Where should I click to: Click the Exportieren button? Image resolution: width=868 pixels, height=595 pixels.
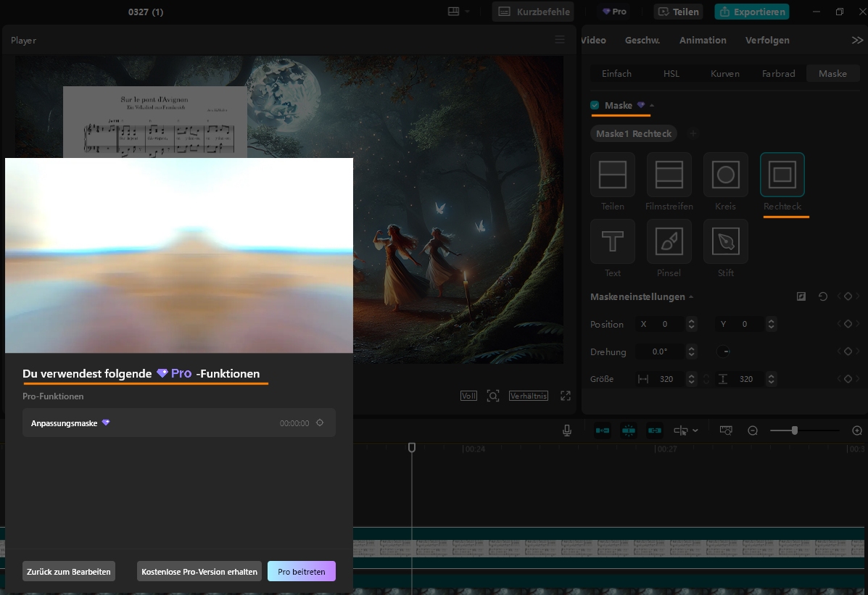click(752, 12)
